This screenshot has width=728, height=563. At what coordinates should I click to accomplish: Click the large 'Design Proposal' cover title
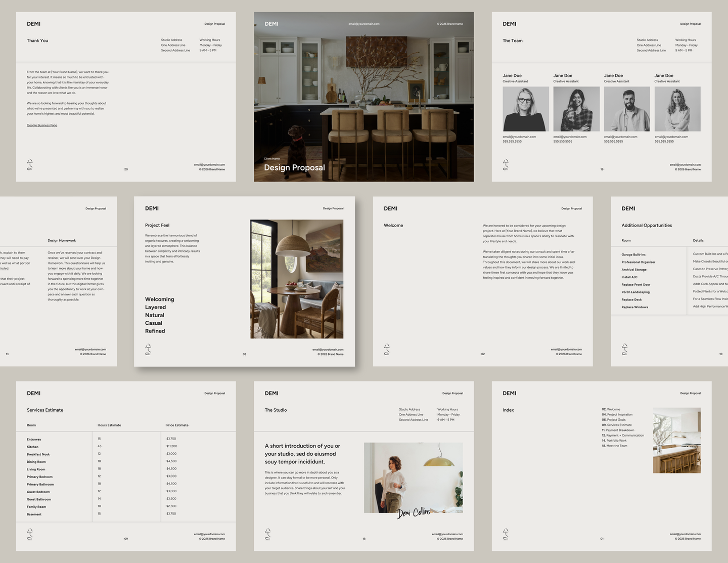[x=294, y=167]
